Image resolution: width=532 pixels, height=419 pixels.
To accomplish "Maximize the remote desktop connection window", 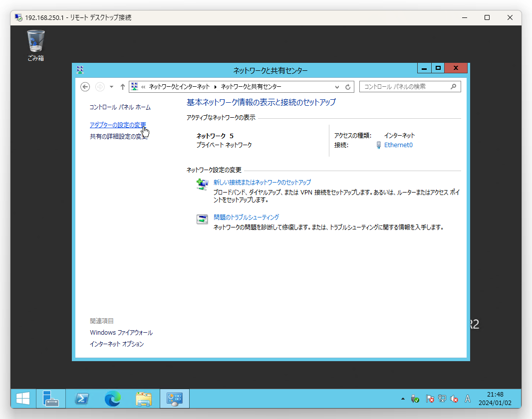I will (x=487, y=17).
